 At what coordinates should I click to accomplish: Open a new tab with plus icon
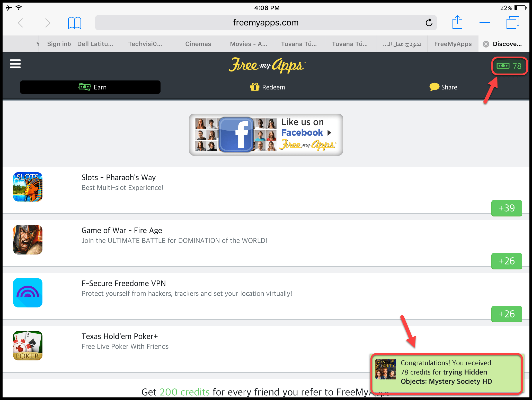tap(485, 23)
